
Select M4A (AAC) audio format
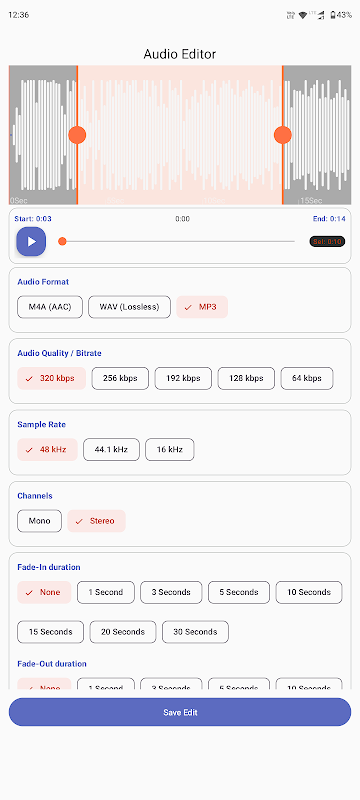50,307
